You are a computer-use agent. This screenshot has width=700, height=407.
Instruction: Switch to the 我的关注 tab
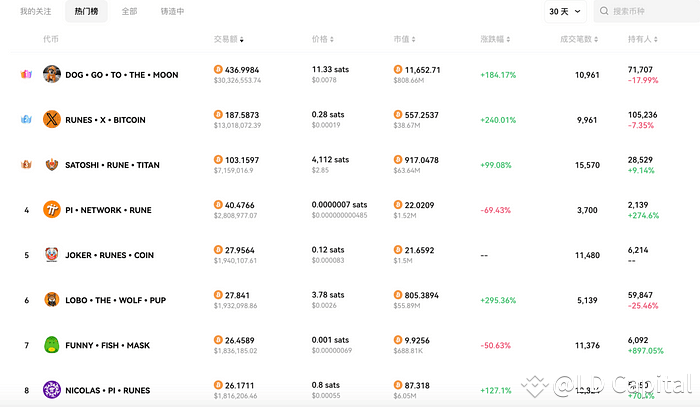pos(35,11)
